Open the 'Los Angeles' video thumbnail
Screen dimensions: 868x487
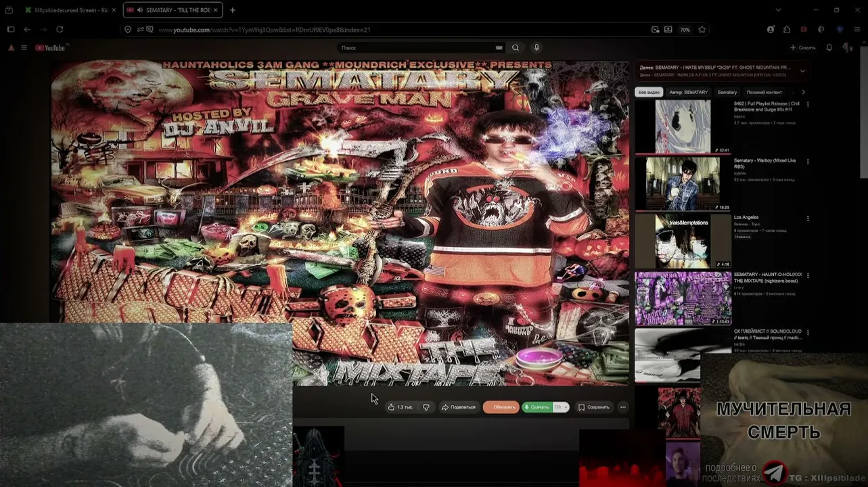click(x=683, y=241)
